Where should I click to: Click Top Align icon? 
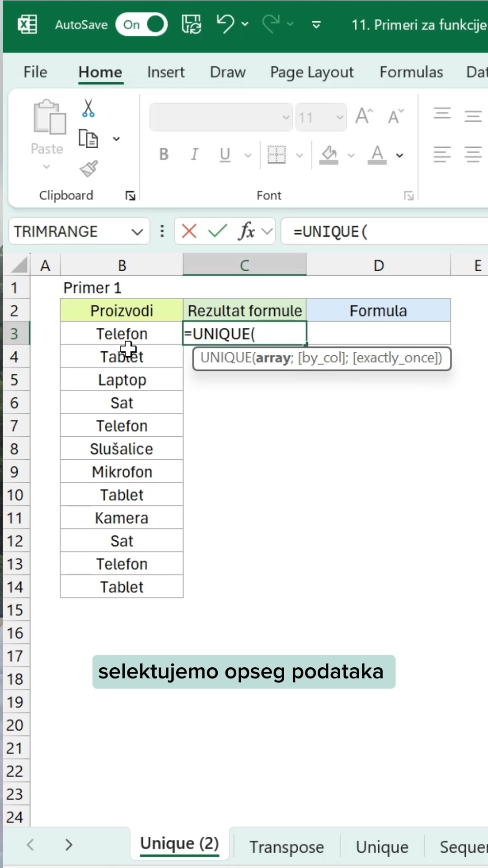point(442,113)
